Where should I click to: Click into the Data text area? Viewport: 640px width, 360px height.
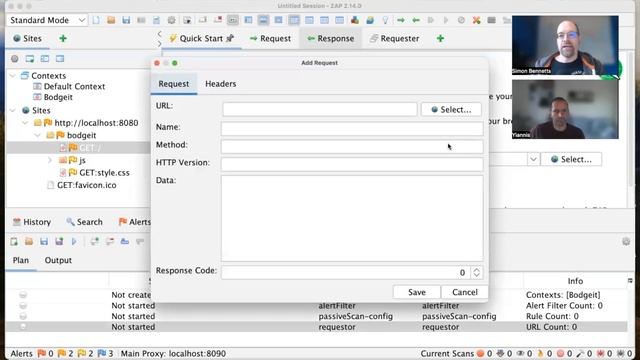click(x=352, y=218)
